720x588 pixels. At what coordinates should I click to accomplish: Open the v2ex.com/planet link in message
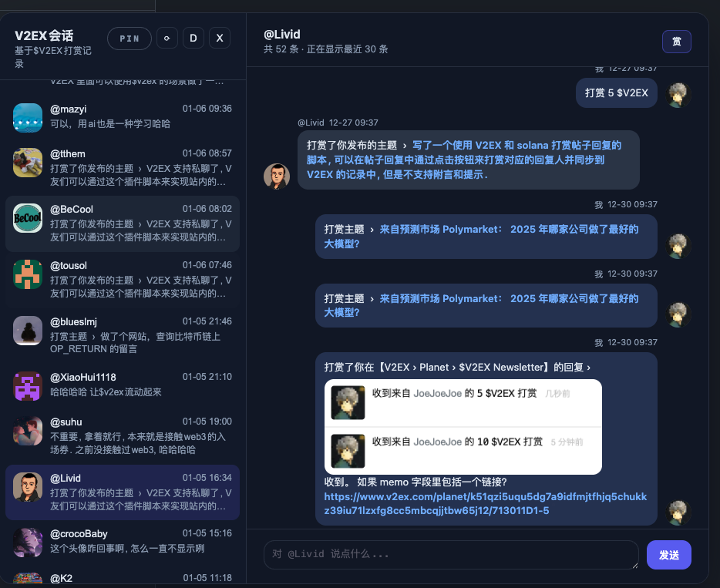[x=485, y=504]
